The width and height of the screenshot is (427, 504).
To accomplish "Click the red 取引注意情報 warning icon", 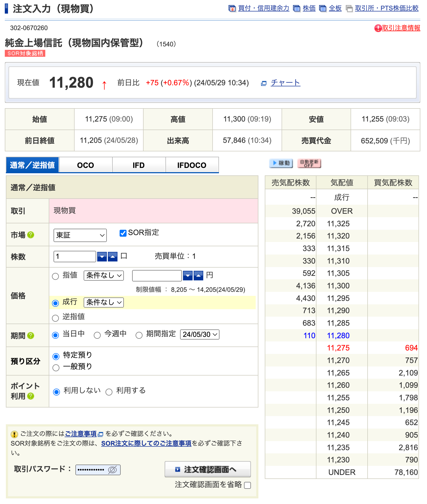I will pyautogui.click(x=378, y=28).
